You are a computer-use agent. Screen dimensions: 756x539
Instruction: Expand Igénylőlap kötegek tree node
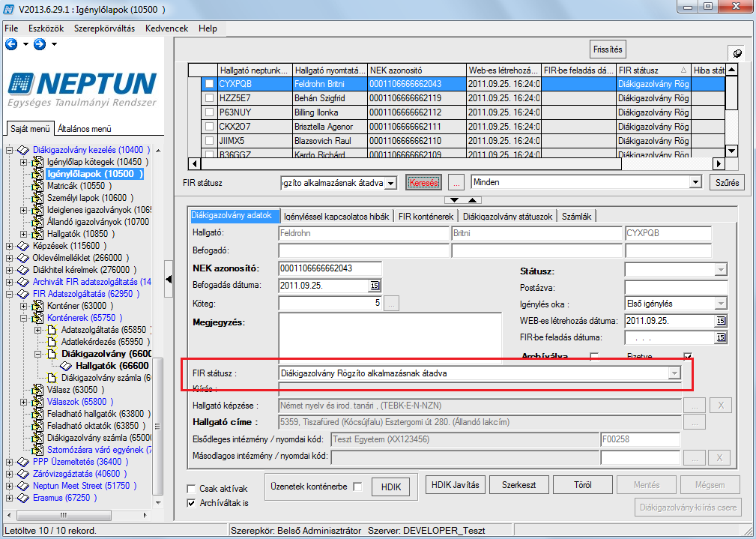click(23, 162)
